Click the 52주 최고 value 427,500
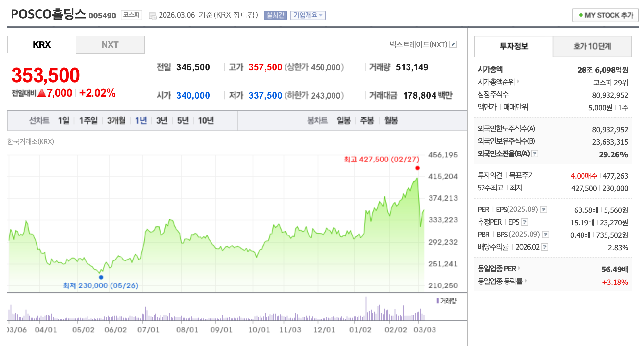This screenshot has width=644, height=346. coord(584,188)
